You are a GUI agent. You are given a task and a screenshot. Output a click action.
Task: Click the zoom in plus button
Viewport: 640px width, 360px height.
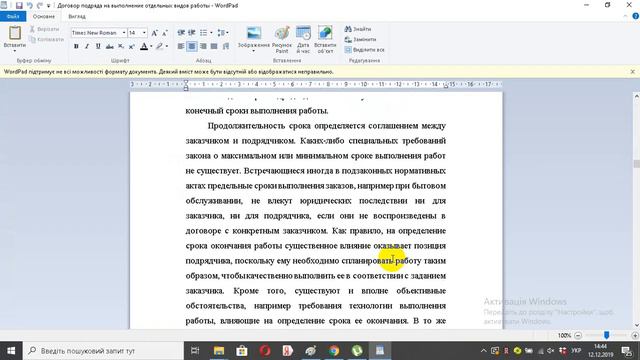635,336
